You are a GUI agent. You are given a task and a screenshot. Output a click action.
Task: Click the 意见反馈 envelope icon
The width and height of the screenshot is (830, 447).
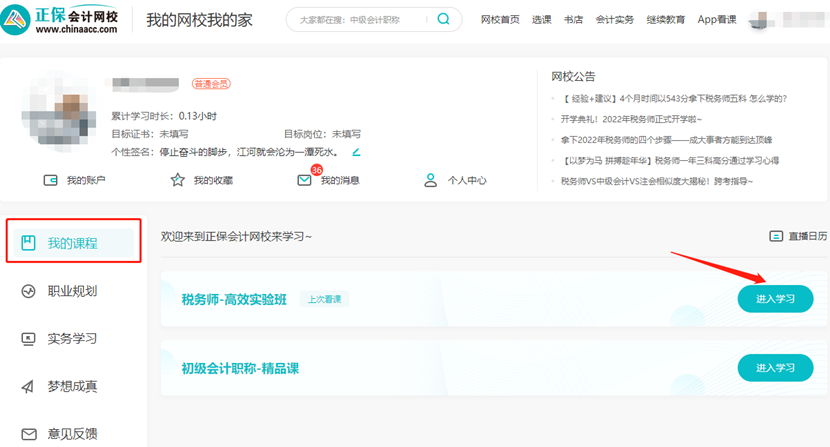[x=29, y=434]
